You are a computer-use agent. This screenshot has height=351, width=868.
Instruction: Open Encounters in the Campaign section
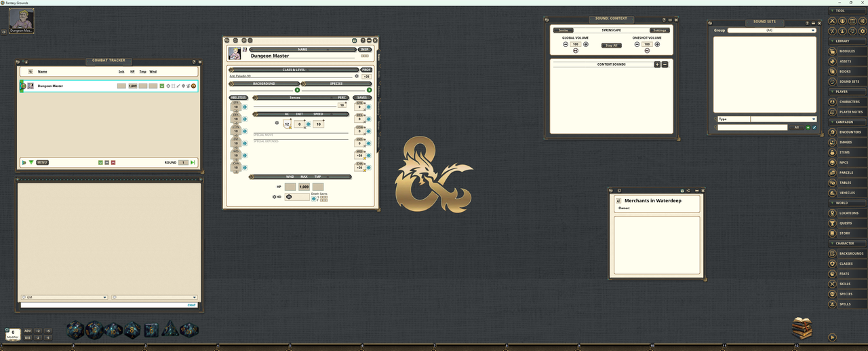[x=848, y=132]
